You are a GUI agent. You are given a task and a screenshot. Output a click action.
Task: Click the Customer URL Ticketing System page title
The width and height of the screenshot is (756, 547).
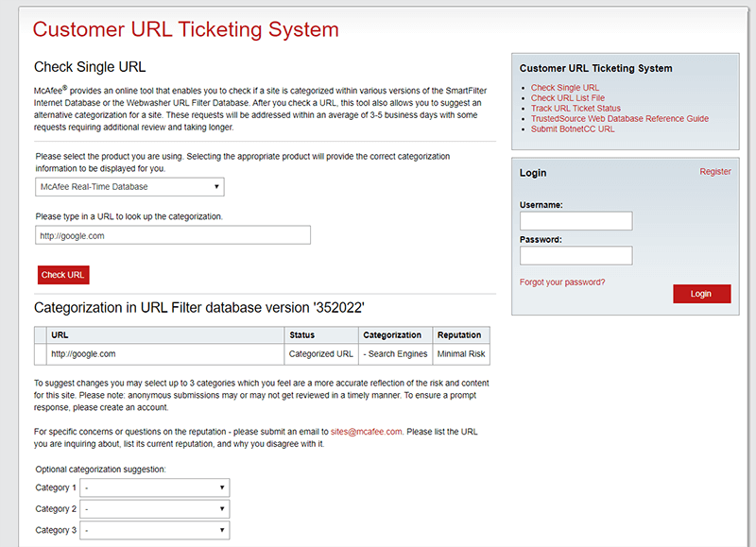[185, 29]
